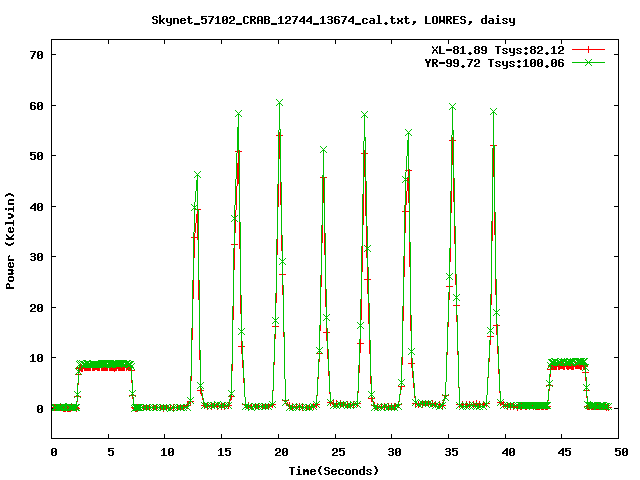The height and width of the screenshot is (480, 640).
Task: Select legend entry XL-81.89 Tsys:82.12
Action: point(498,50)
